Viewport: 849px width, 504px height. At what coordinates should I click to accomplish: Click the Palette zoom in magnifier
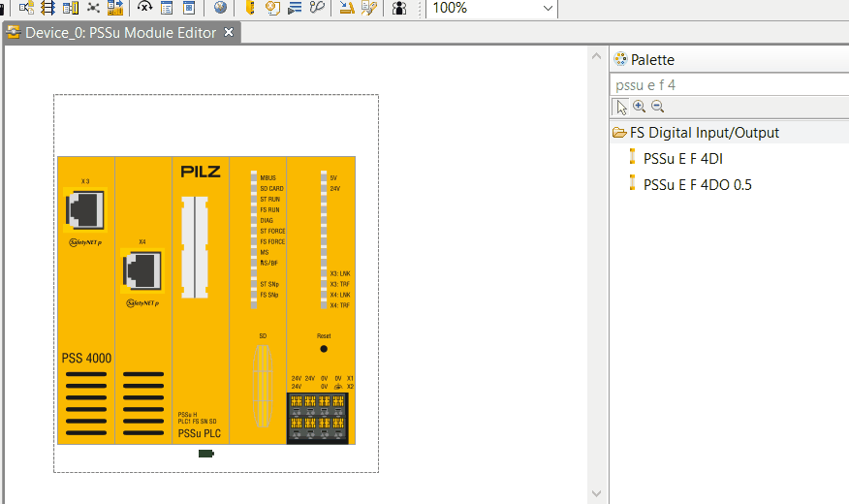coord(640,106)
